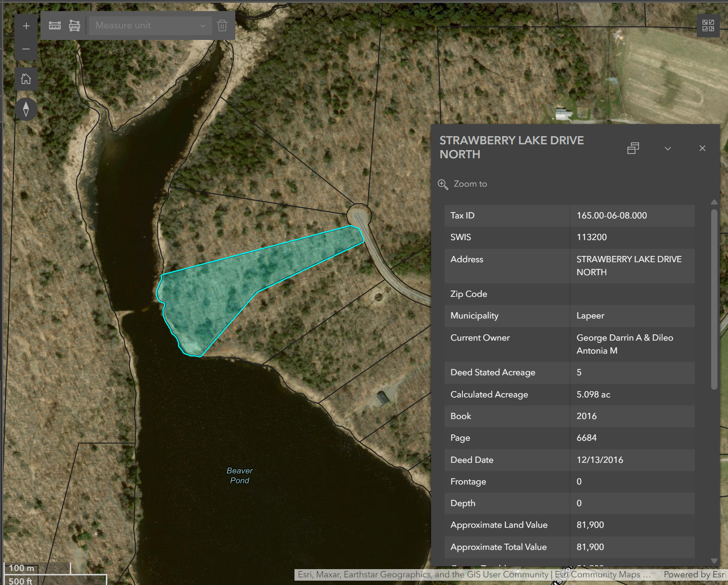Open the Measure unit dropdown
The width and height of the screenshot is (728, 585).
click(150, 25)
